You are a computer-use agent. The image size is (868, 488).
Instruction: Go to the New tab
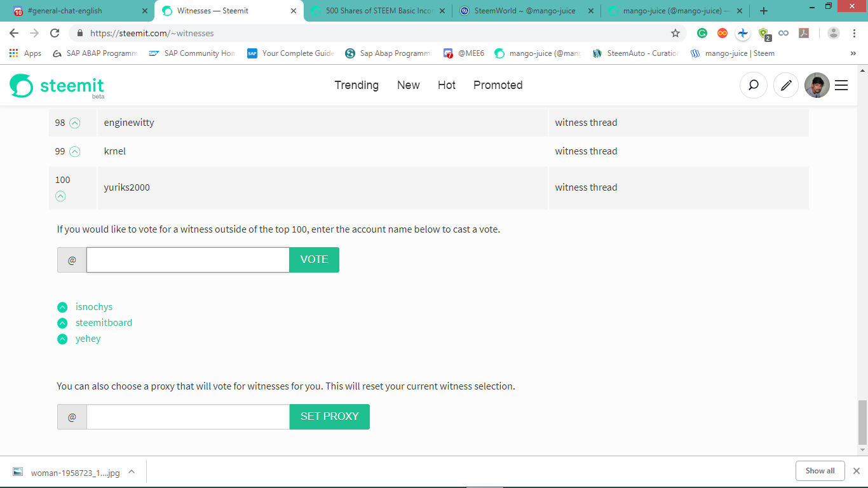(409, 85)
